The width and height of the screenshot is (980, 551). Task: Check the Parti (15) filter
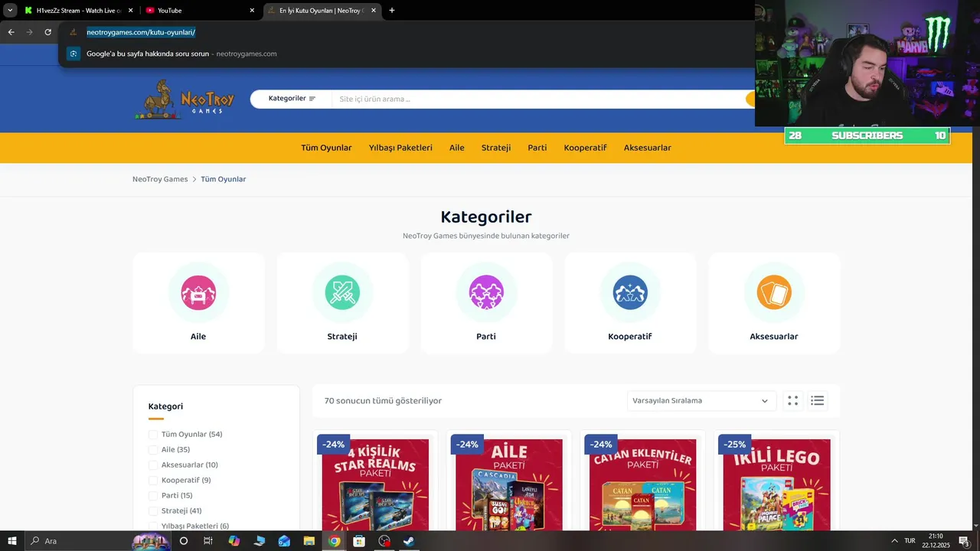(153, 496)
